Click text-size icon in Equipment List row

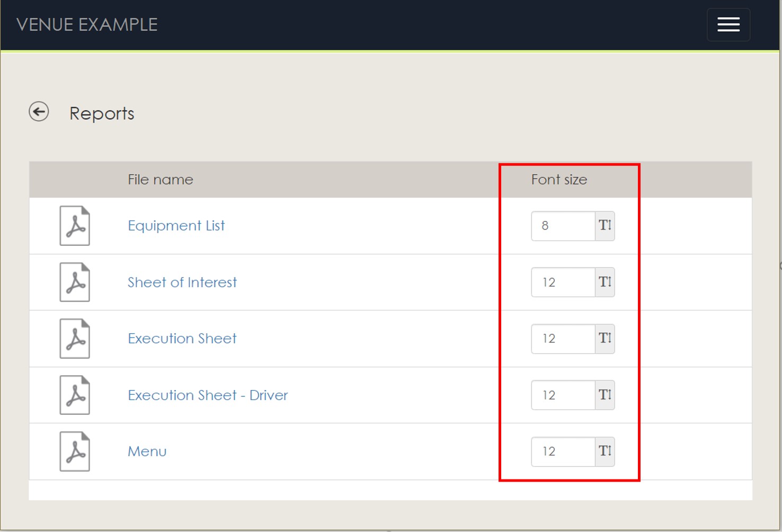(x=605, y=226)
